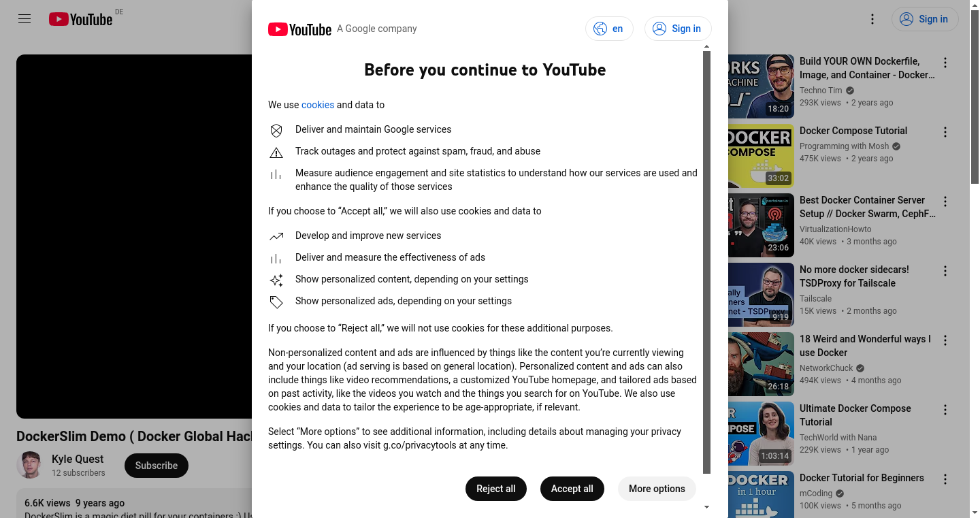Click the NetworkChuck verified badge
The height and width of the screenshot is (518, 980).
click(860, 368)
